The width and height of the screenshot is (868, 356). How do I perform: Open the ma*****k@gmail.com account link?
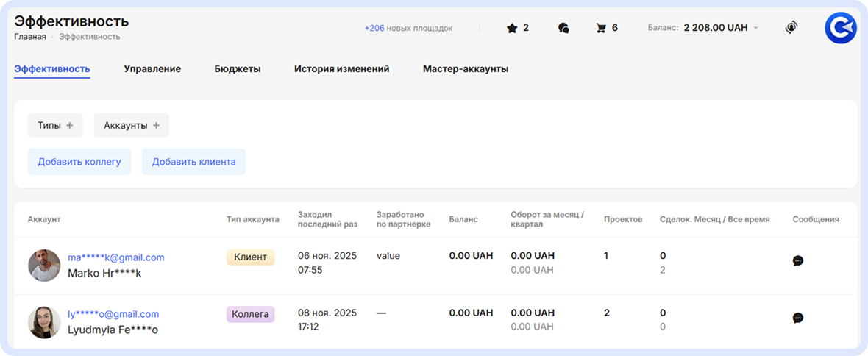[x=116, y=257]
